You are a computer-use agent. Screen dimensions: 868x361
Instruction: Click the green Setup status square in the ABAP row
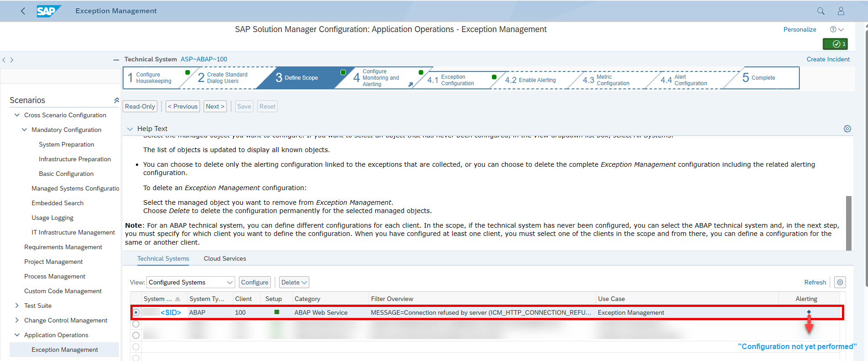(x=276, y=312)
